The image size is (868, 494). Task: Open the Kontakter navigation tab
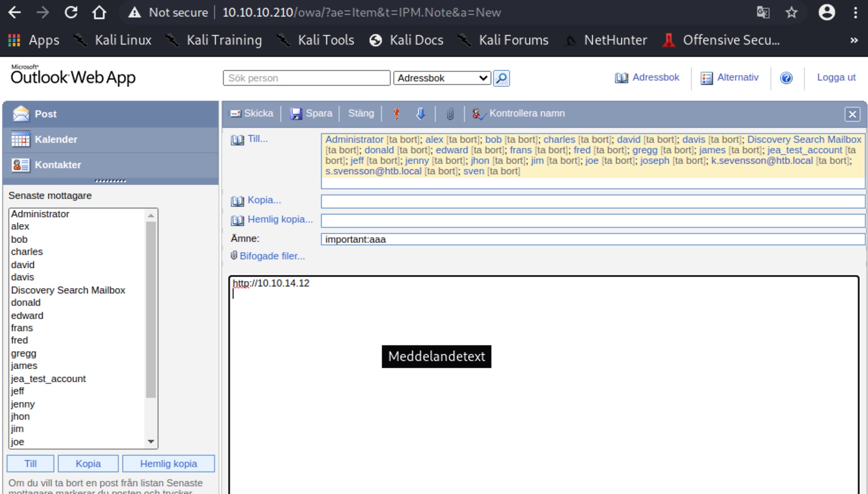(x=58, y=165)
